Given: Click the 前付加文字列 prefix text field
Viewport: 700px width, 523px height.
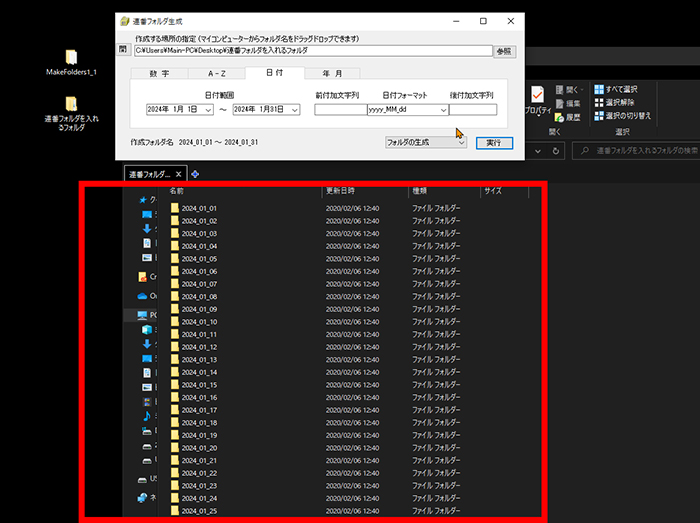Looking at the screenshot, I should pyautogui.click(x=339, y=110).
